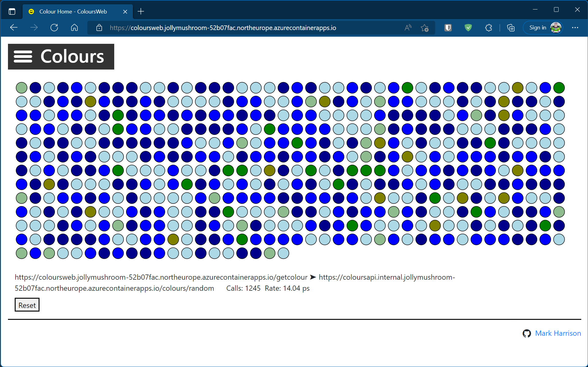The image size is (588, 367).
Task: Open Settings and more ellipsis menu
Action: coord(575,28)
